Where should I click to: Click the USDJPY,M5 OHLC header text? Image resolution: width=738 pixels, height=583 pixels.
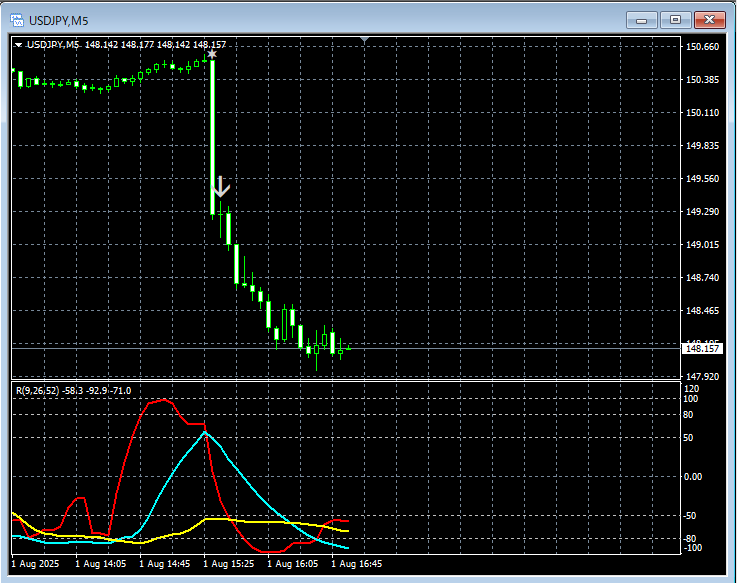(127, 45)
